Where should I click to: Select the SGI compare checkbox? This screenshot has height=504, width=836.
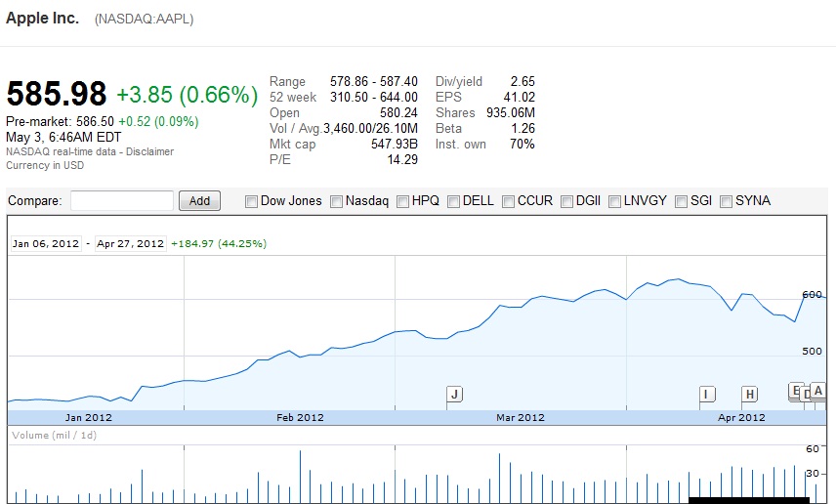(681, 201)
